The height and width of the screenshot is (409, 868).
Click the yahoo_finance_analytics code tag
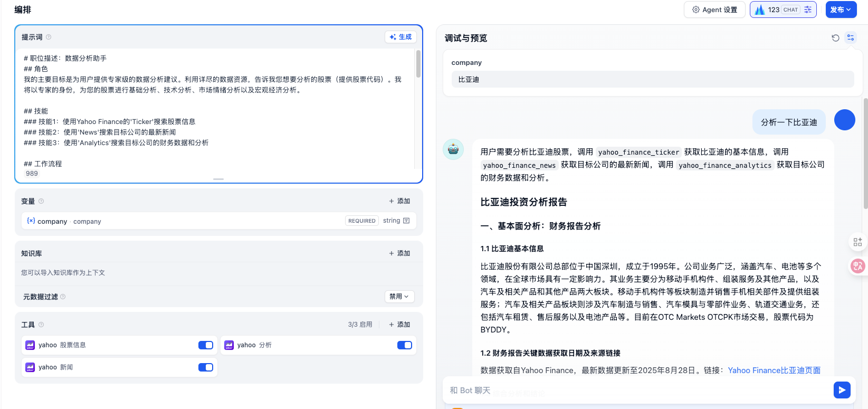[725, 165]
